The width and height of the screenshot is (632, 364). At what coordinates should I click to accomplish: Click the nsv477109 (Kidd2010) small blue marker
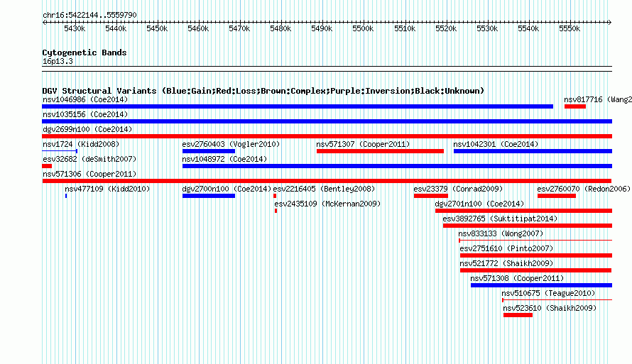[x=66, y=196]
